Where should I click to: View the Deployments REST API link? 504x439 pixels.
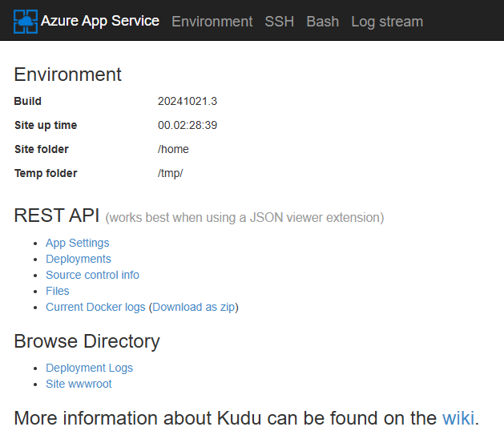(79, 259)
